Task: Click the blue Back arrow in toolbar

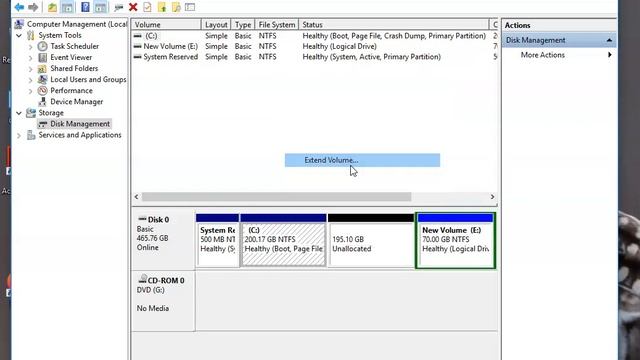Action: point(19,7)
